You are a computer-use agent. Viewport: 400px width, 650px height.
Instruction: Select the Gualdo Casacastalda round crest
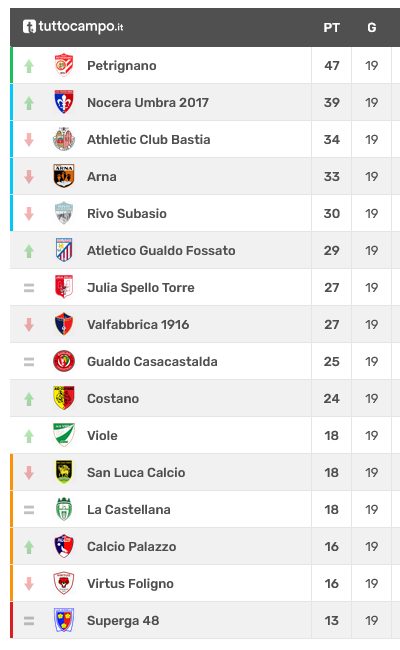[x=64, y=361]
